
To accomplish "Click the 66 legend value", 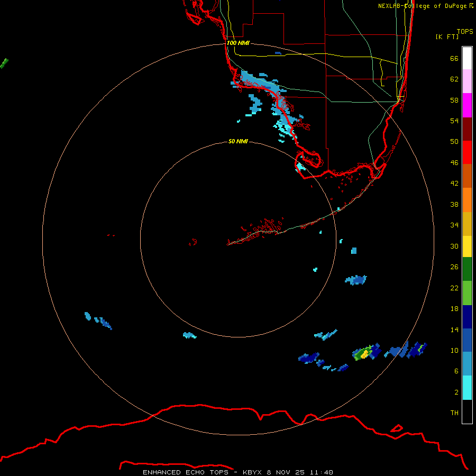I will point(454,58).
